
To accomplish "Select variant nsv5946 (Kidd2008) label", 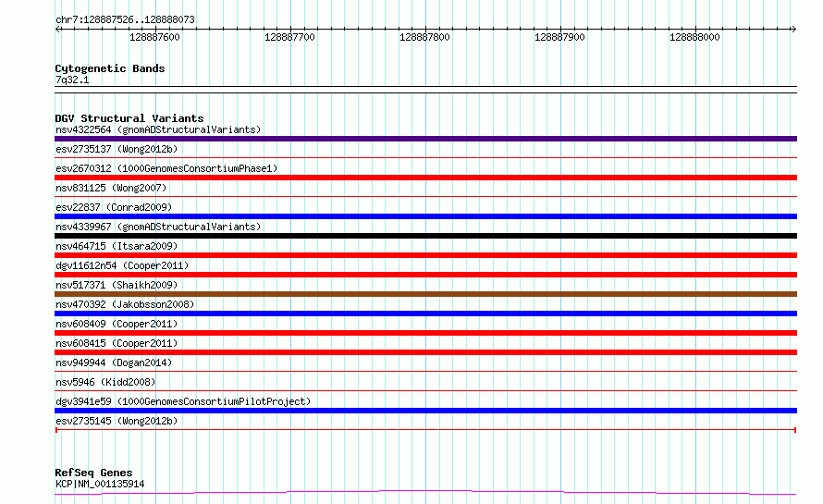I will pyautogui.click(x=105, y=382).
